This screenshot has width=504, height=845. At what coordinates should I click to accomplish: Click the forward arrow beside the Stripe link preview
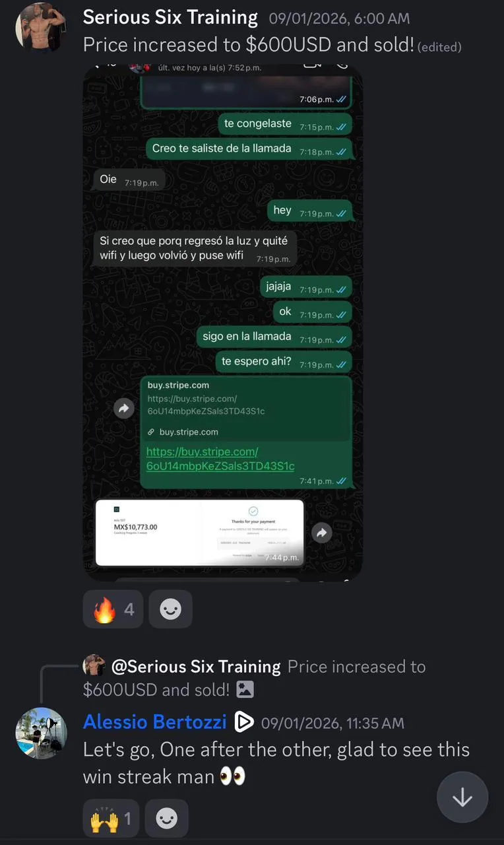click(124, 409)
